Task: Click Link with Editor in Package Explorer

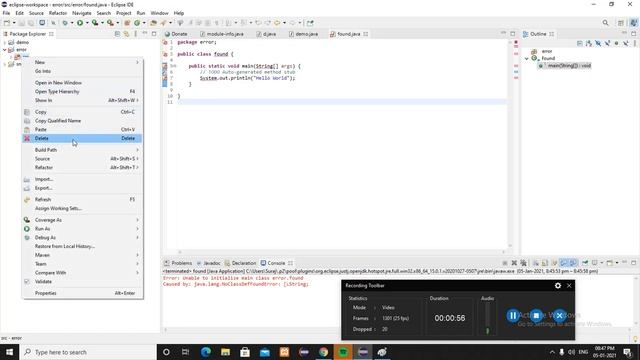Action: click(x=126, y=34)
